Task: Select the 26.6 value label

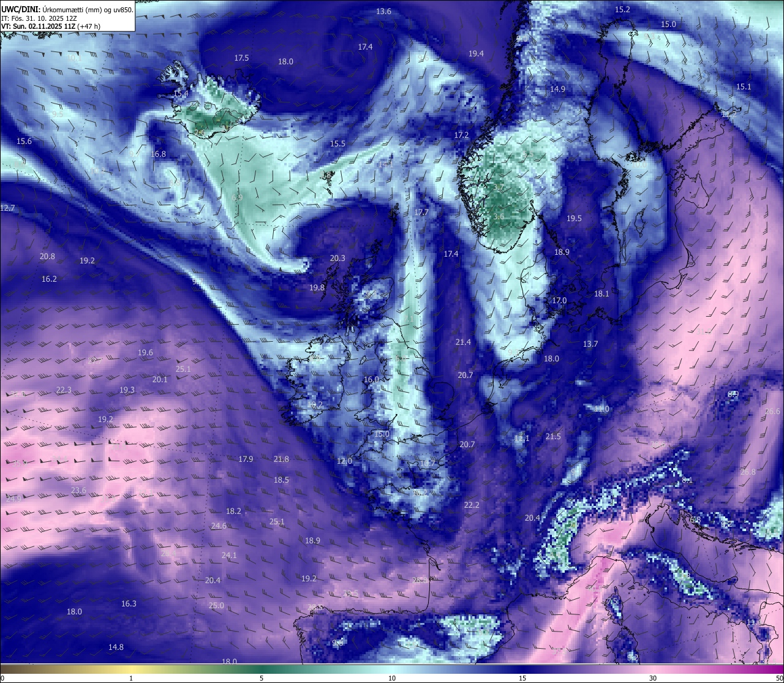Action: tap(773, 412)
